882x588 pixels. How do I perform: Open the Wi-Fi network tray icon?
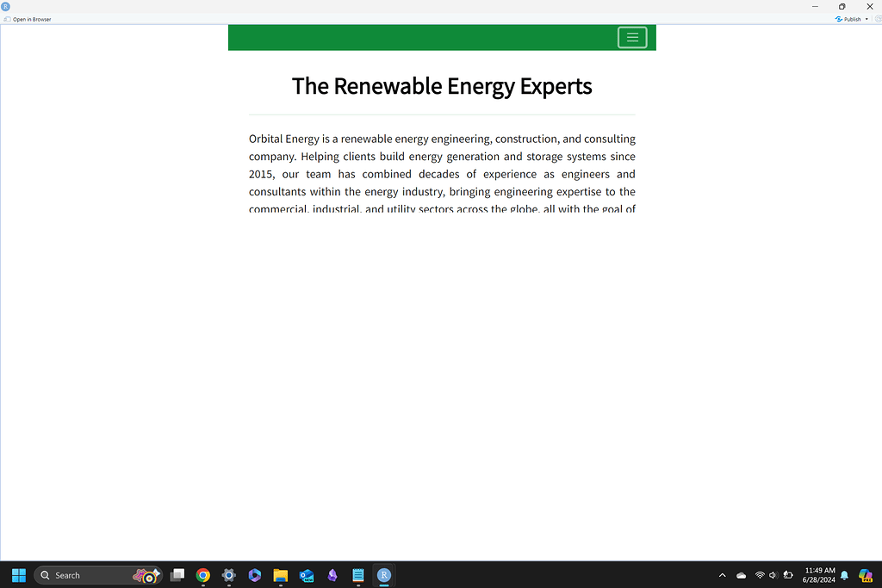760,575
